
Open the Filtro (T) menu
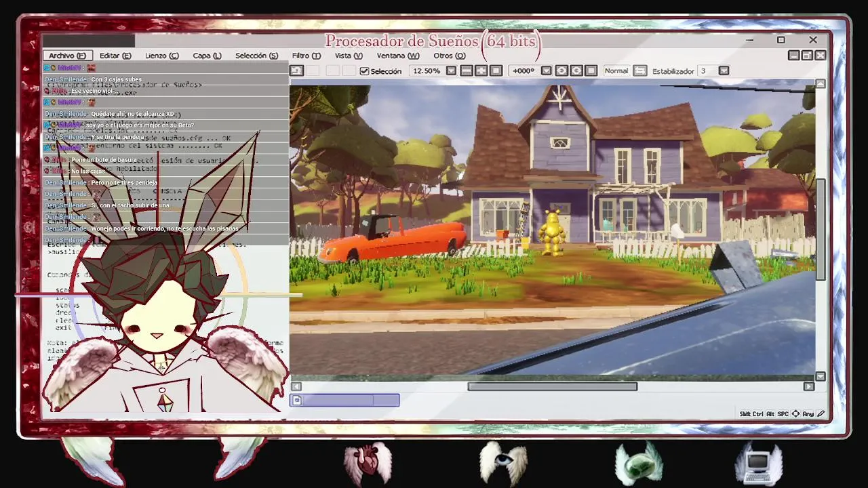(x=306, y=56)
